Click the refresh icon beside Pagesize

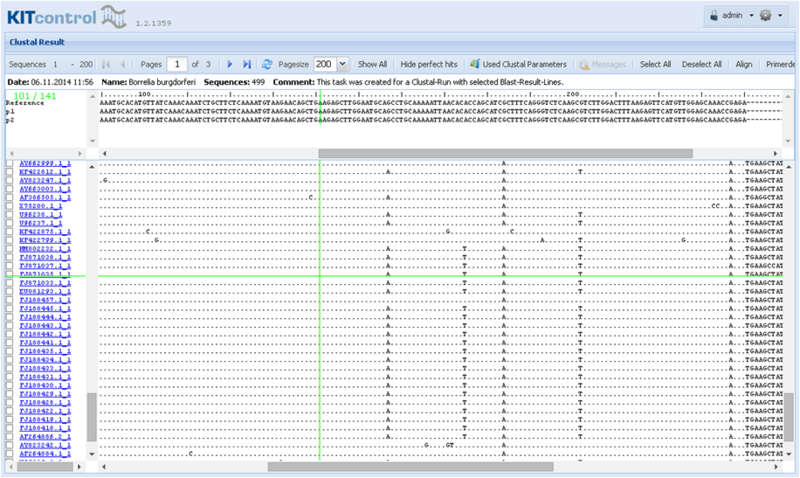pos(267,64)
